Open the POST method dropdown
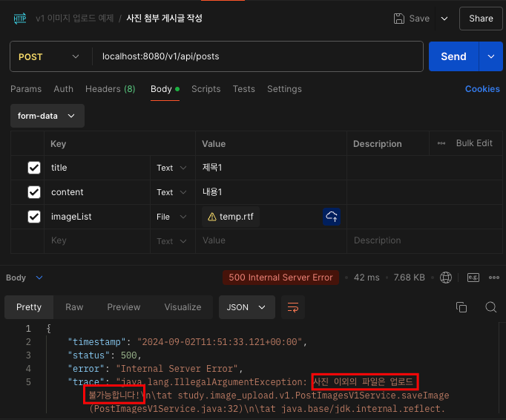506x420 pixels. click(x=49, y=56)
